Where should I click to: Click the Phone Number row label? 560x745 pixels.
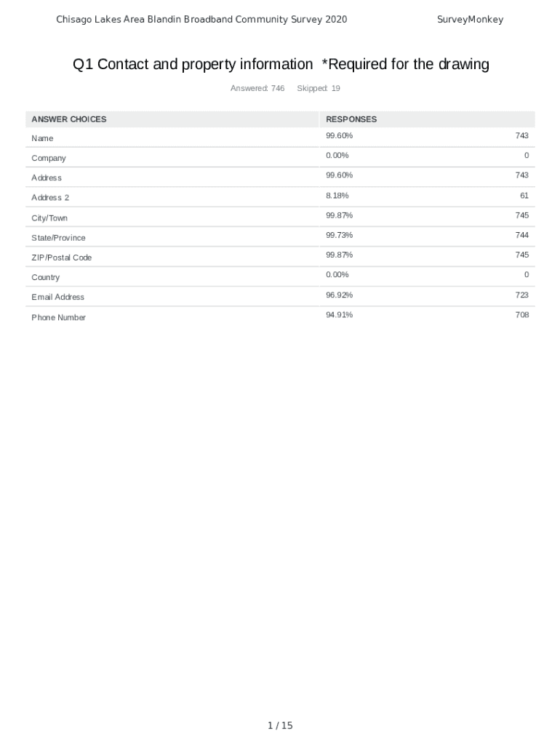[x=58, y=317]
